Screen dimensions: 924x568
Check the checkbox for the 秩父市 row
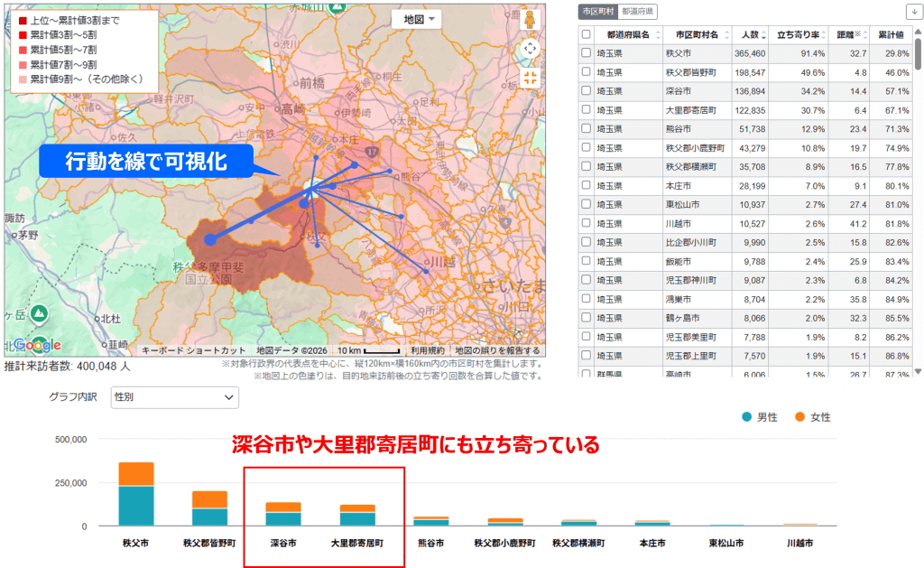click(584, 53)
